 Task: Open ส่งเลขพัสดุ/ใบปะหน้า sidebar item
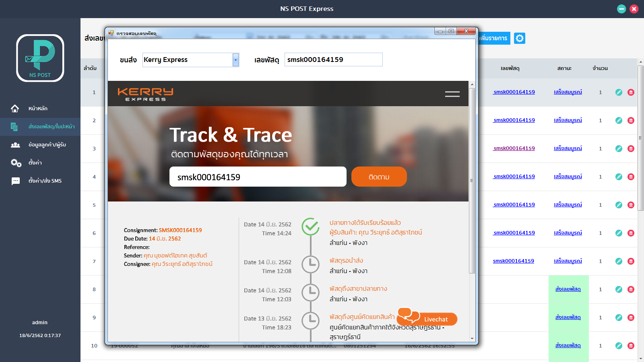40,127
